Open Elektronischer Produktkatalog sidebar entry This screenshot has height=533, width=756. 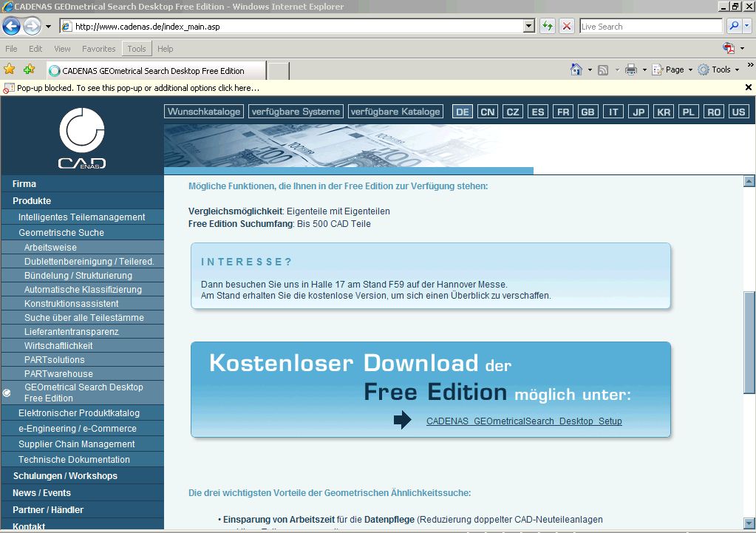coord(83,413)
